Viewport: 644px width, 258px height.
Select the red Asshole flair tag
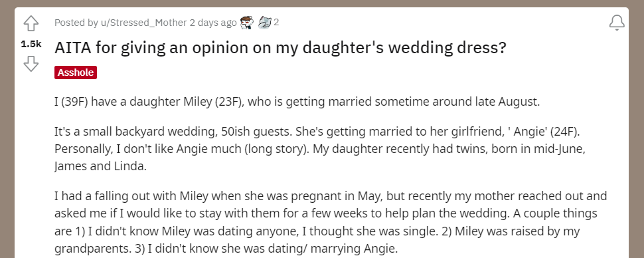pyautogui.click(x=76, y=72)
